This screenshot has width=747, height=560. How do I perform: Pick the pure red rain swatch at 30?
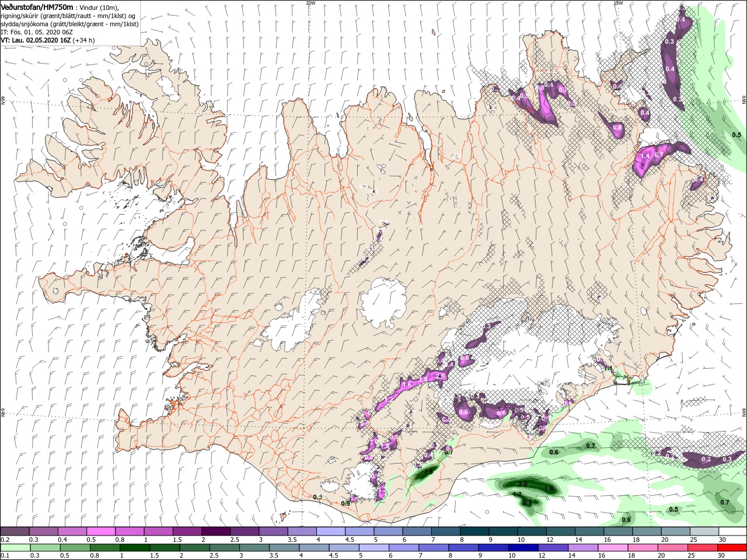point(731,547)
